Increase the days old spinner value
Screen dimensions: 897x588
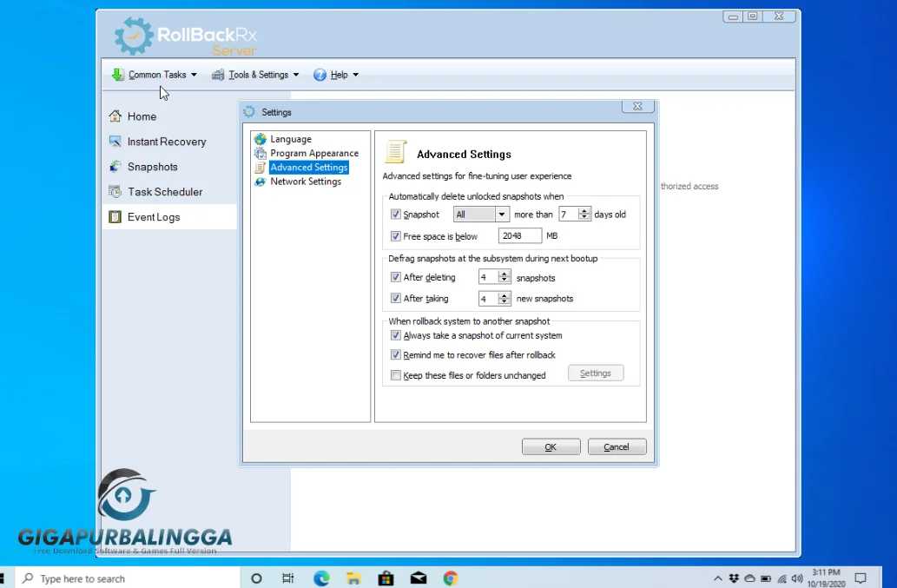(584, 211)
